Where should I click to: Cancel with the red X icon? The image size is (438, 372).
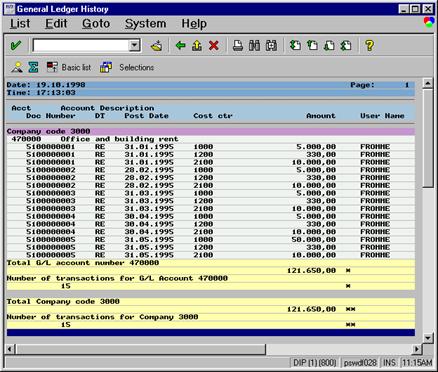[x=214, y=45]
